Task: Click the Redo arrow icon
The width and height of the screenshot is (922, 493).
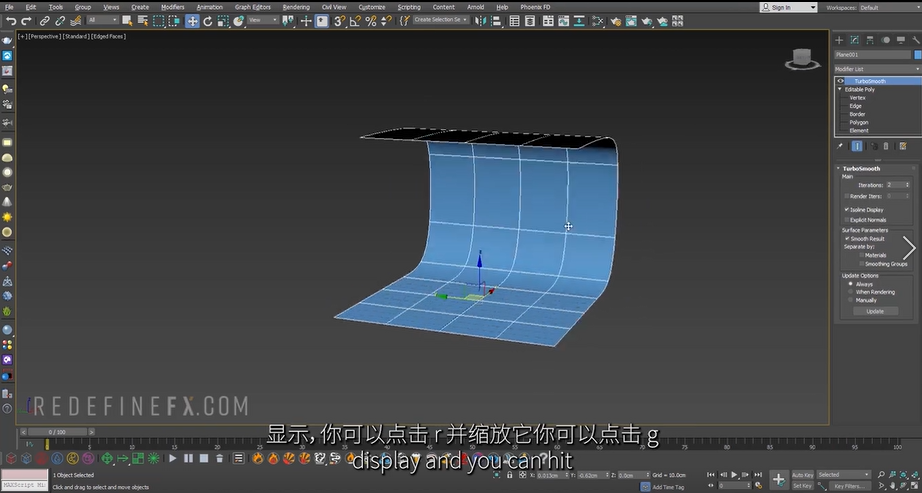Action: pyautogui.click(x=26, y=21)
